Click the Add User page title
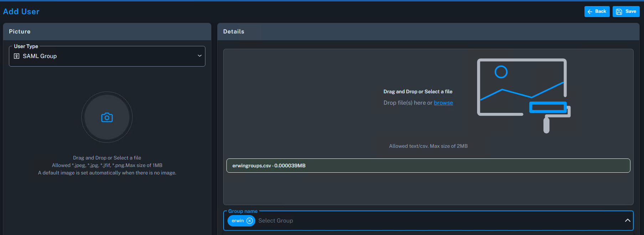Viewport: 644px width, 235px height. tap(21, 12)
